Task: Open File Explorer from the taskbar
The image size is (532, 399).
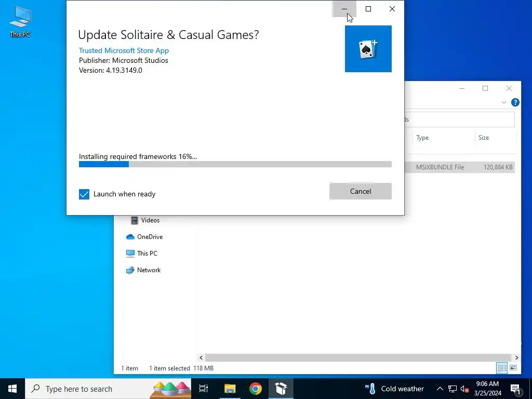Action: pyautogui.click(x=230, y=389)
